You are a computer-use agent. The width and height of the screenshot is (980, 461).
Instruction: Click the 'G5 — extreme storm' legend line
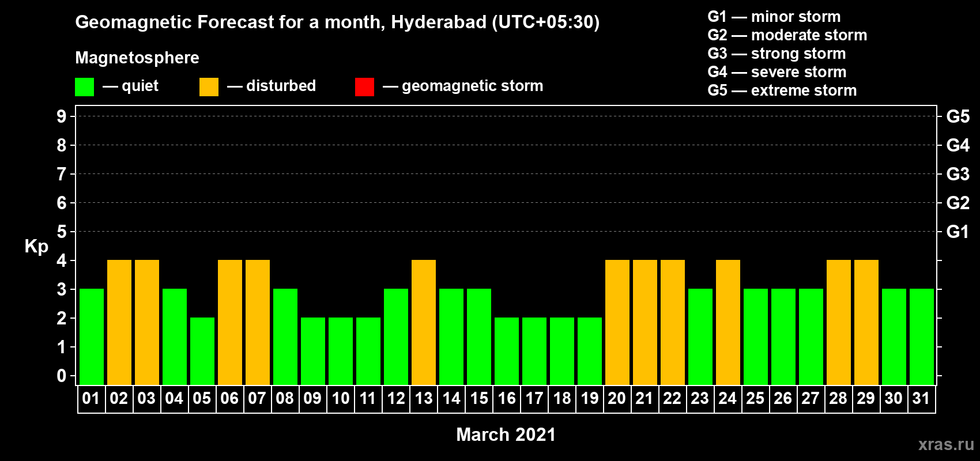point(782,90)
